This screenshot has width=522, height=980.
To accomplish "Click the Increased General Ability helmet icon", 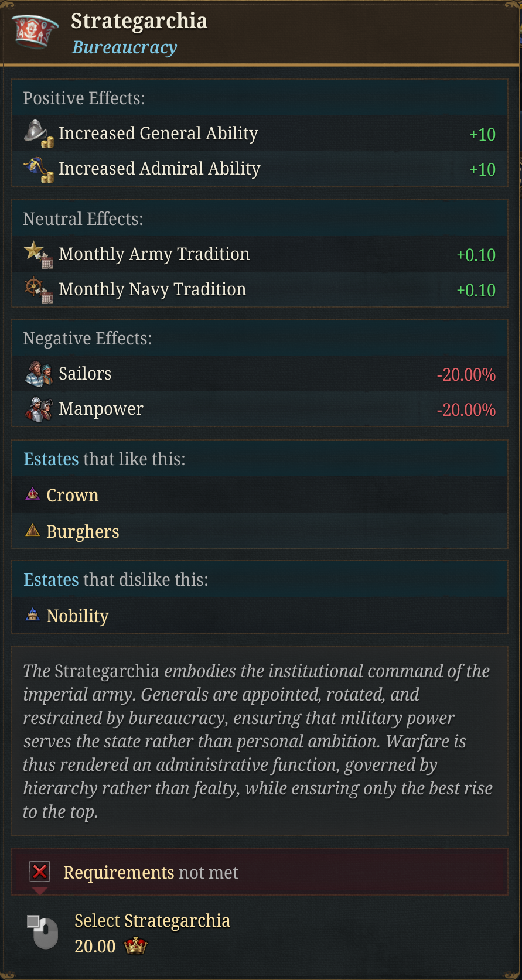I will point(38,134).
